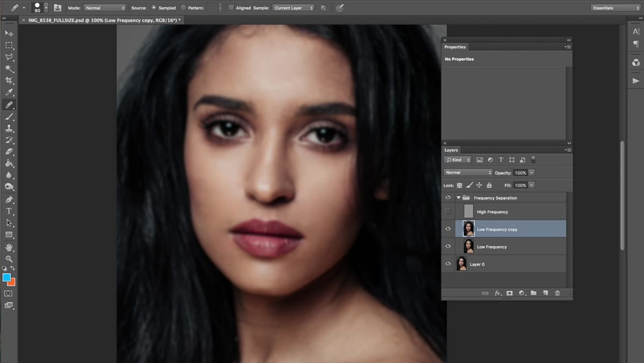Image resolution: width=644 pixels, height=363 pixels.
Task: Collapse the Frequency Separation group
Action: (x=458, y=198)
